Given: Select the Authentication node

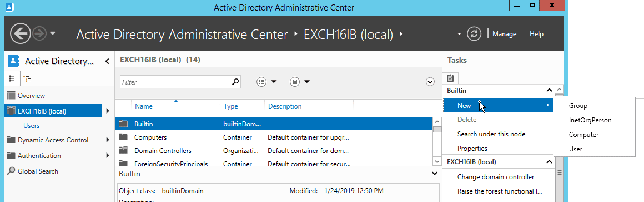Looking at the screenshot, I should [39, 155].
